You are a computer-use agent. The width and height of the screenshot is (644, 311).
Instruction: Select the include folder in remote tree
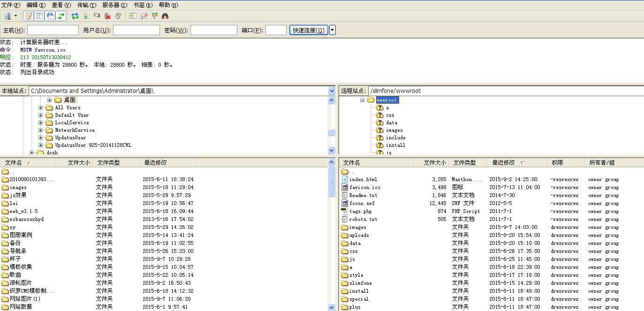[395, 137]
